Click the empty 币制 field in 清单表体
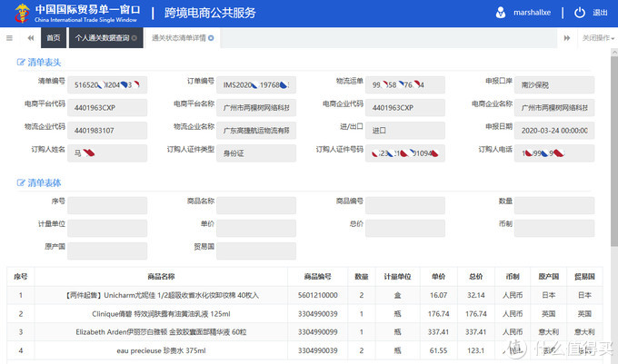This screenshot has width=618, height=364. click(554, 228)
